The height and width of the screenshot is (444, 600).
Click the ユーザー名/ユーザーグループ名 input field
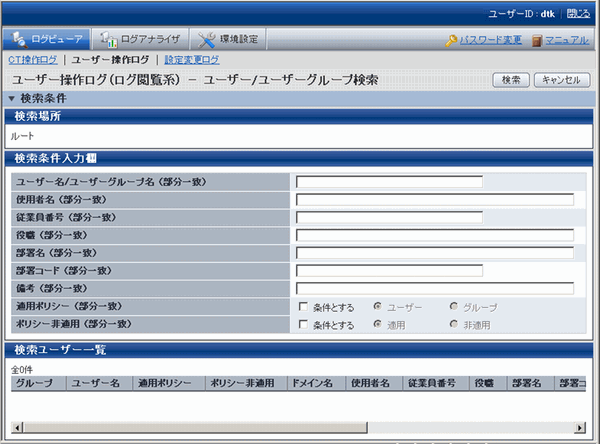point(389,182)
